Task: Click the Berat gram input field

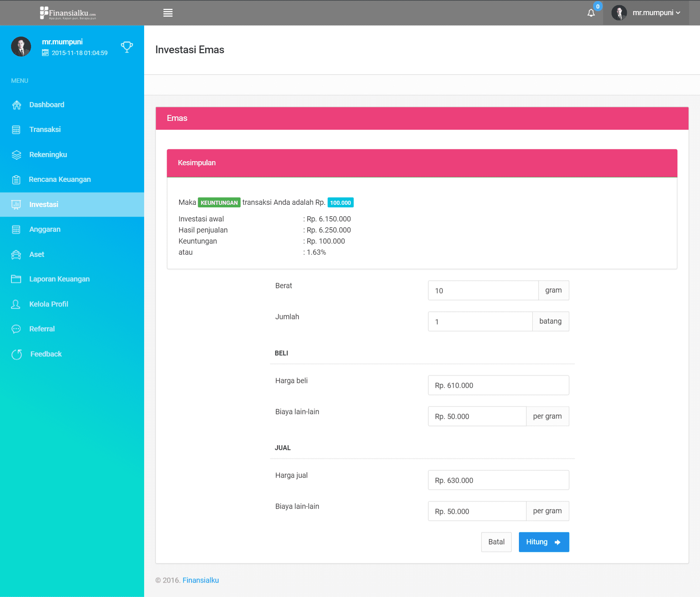Action: pyautogui.click(x=483, y=291)
